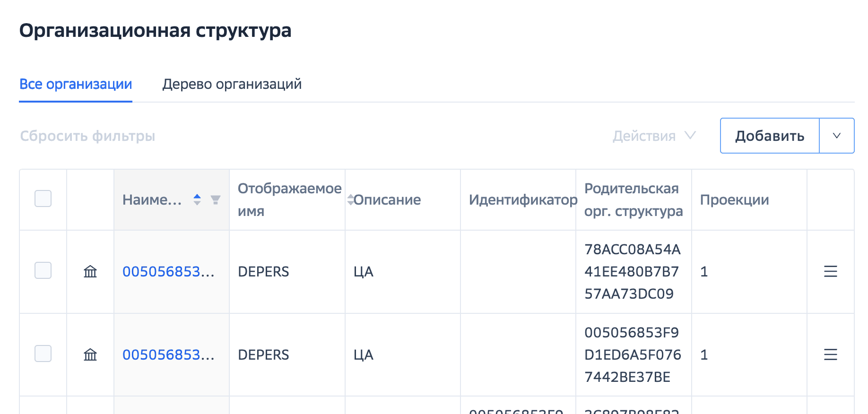Open the filter icon on Наименование column
The image size is (868, 414).
216,199
